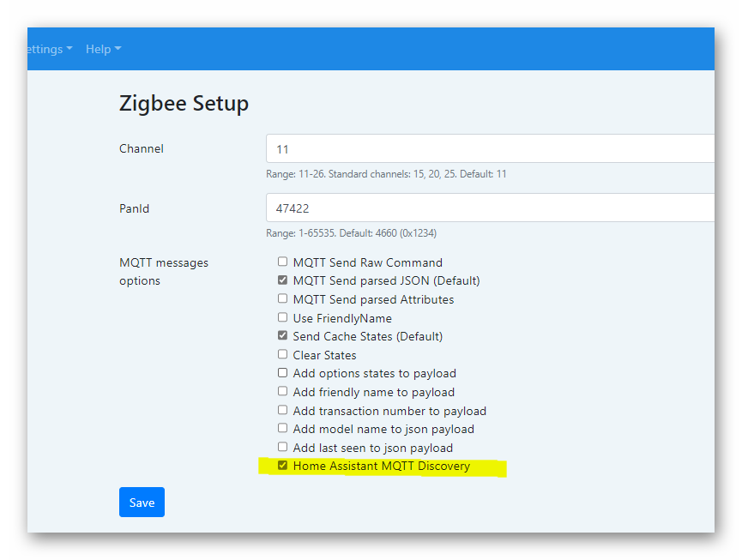The image size is (742, 560).
Task: Enable MQTT Send parsed Attributes checkbox
Action: tap(282, 299)
